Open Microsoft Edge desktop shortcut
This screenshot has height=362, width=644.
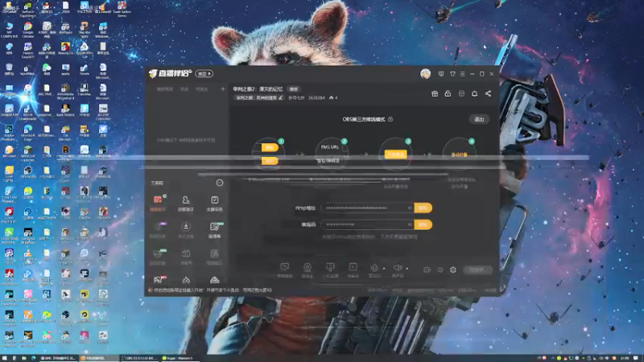tap(28, 131)
